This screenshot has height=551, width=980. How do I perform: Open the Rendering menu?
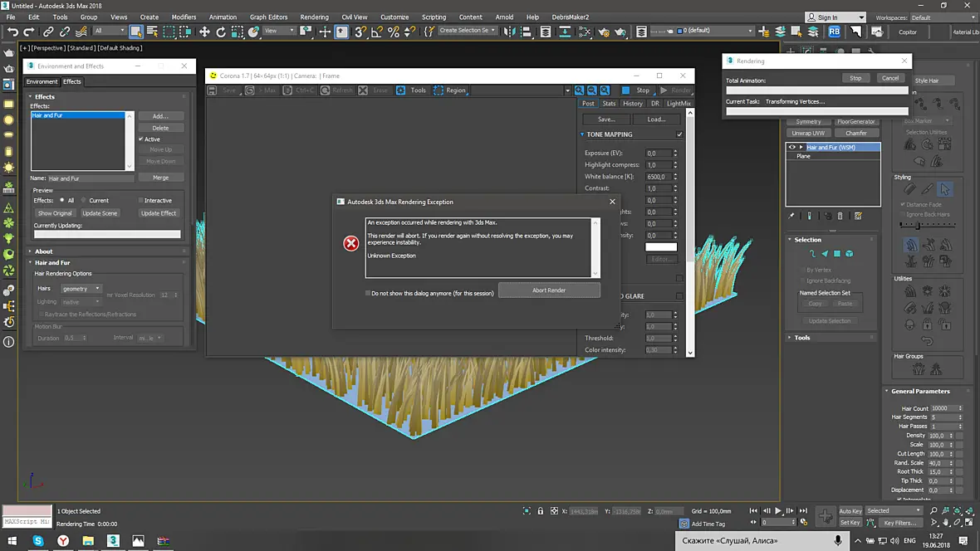point(315,17)
